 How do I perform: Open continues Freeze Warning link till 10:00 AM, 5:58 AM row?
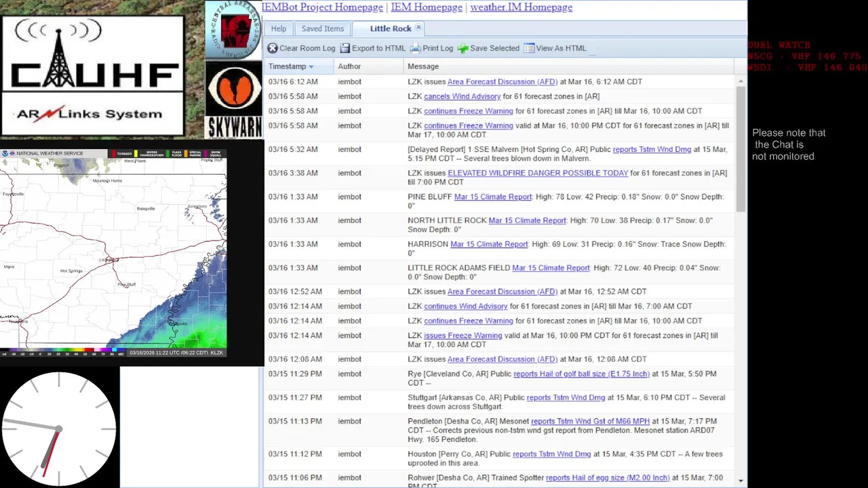469,111
